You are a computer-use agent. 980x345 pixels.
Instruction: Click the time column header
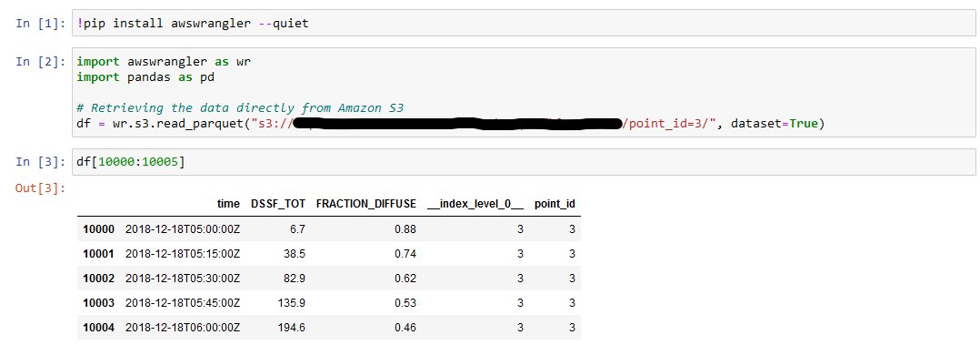(228, 204)
